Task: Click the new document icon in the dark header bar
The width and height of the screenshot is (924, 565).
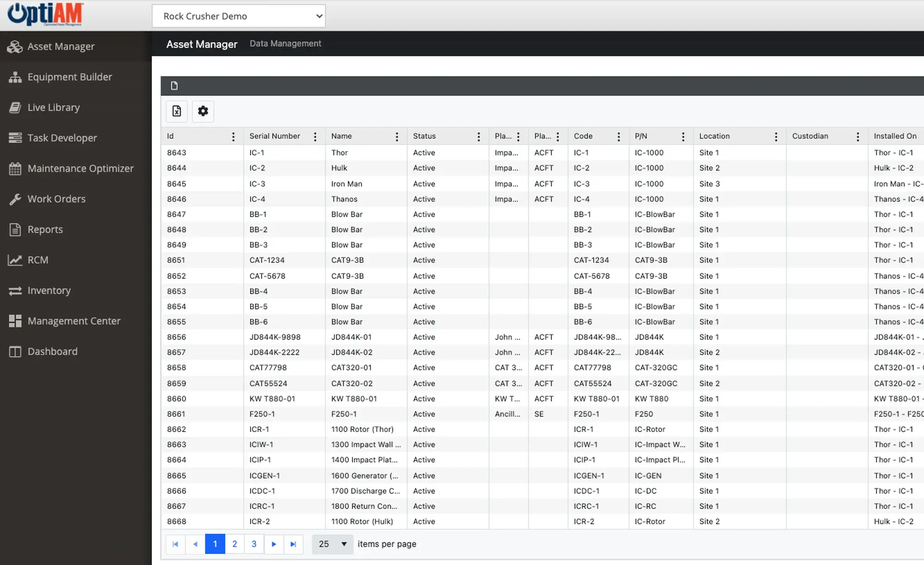Action: pyautogui.click(x=174, y=85)
